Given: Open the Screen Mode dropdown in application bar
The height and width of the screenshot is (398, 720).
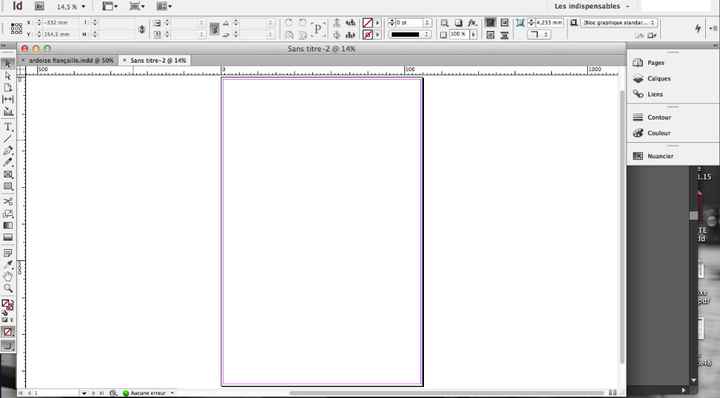Looking at the screenshot, I should [x=137, y=6].
